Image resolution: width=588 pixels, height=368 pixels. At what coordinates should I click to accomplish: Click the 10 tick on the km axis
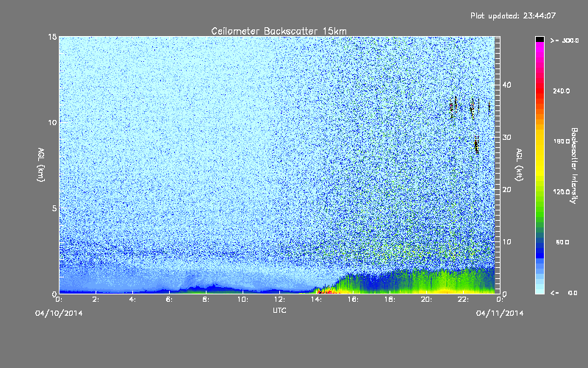(52, 122)
